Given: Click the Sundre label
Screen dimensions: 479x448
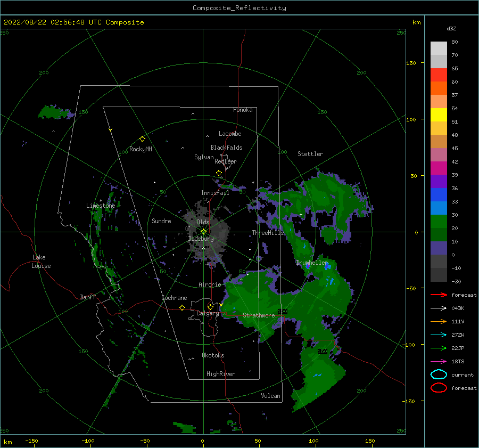Looking at the screenshot, I should click(161, 221).
